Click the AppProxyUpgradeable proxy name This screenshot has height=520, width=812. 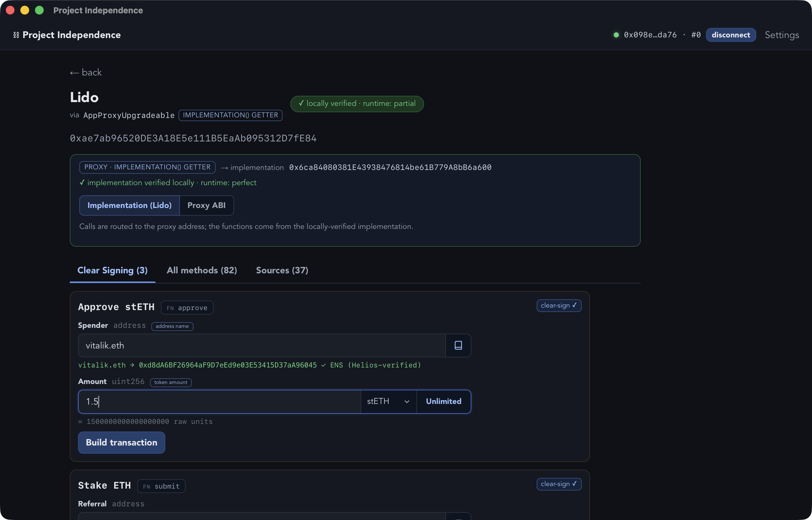click(129, 115)
